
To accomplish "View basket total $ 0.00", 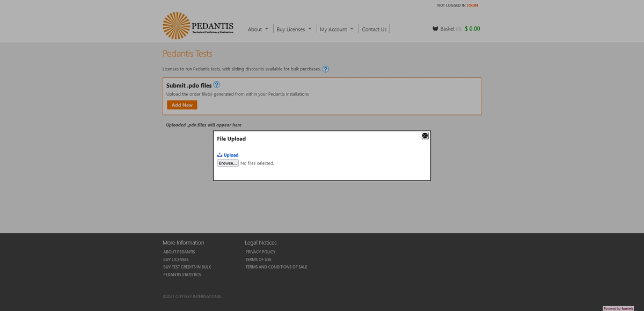I will [472, 28].
